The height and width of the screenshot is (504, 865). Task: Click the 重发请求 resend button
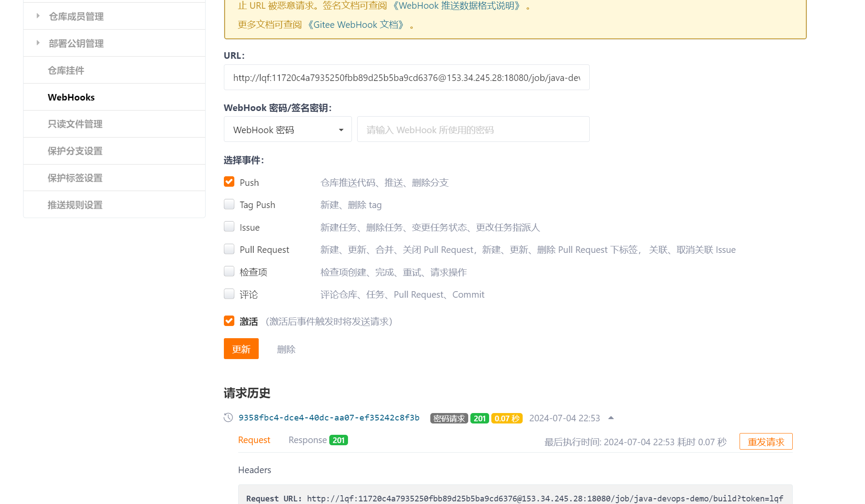(x=766, y=441)
